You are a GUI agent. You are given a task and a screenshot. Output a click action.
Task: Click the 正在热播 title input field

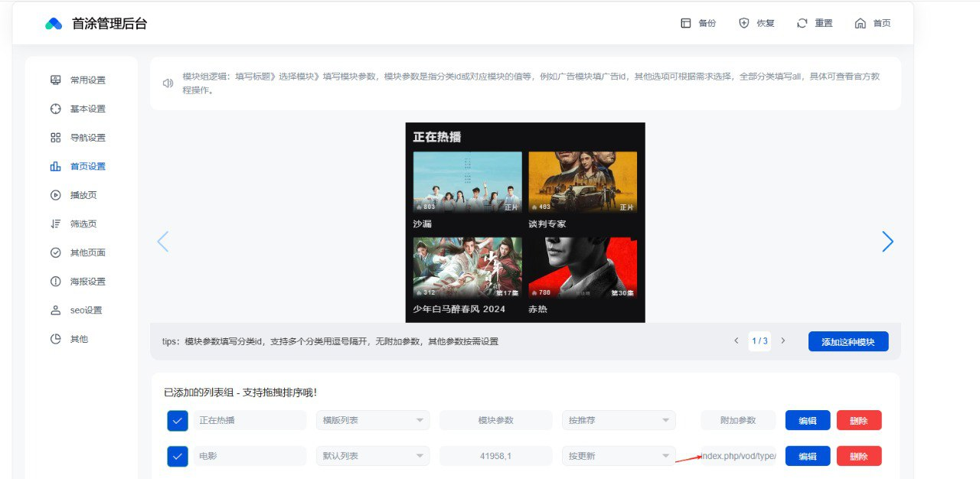(250, 420)
